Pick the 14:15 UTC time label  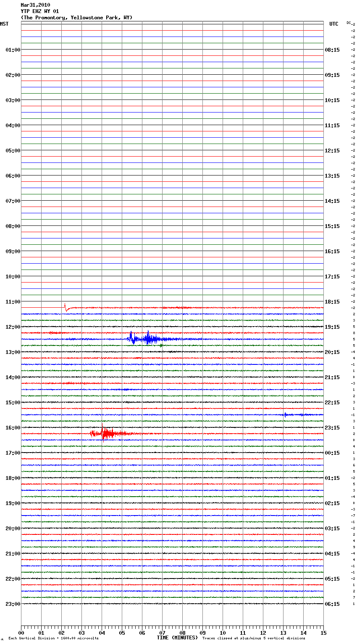[332, 201]
